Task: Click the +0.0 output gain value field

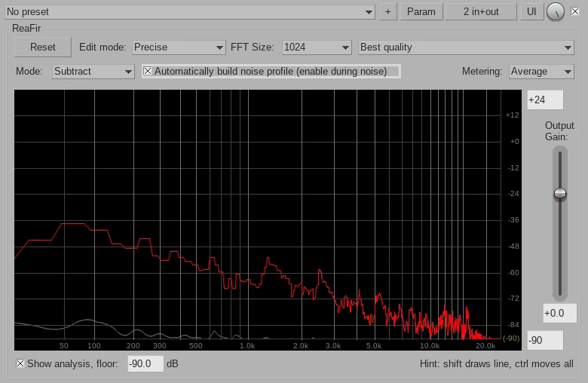Action: [559, 313]
